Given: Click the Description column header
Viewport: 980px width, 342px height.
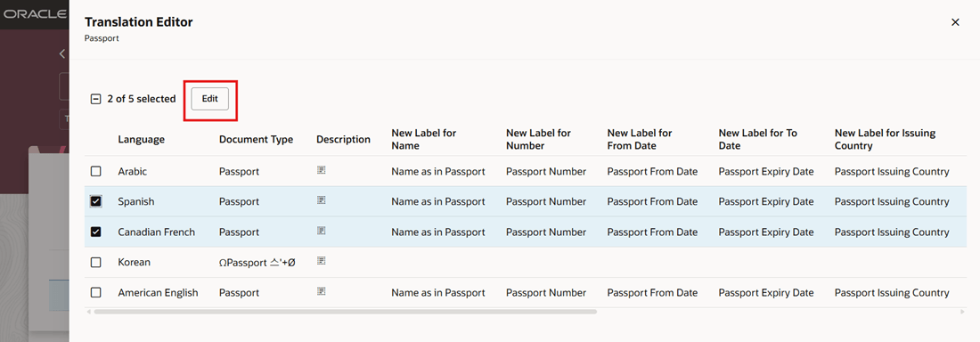Looking at the screenshot, I should (344, 140).
